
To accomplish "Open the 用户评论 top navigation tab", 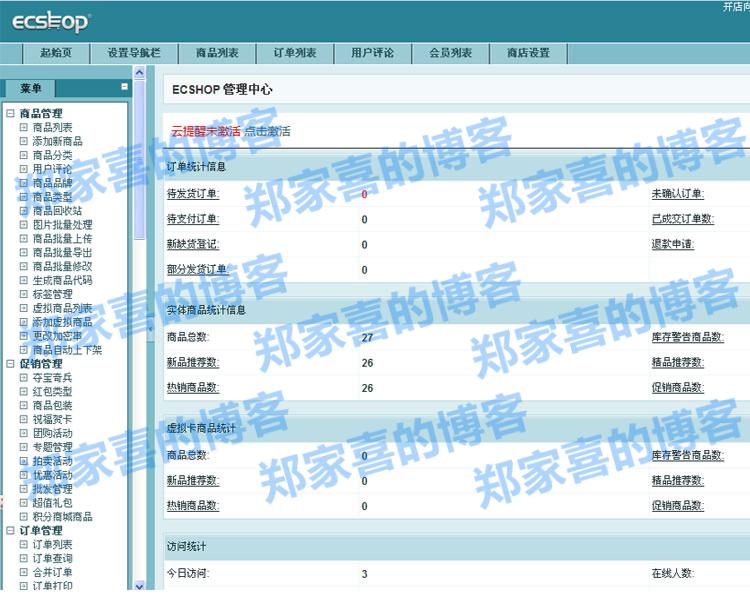I will [373, 53].
